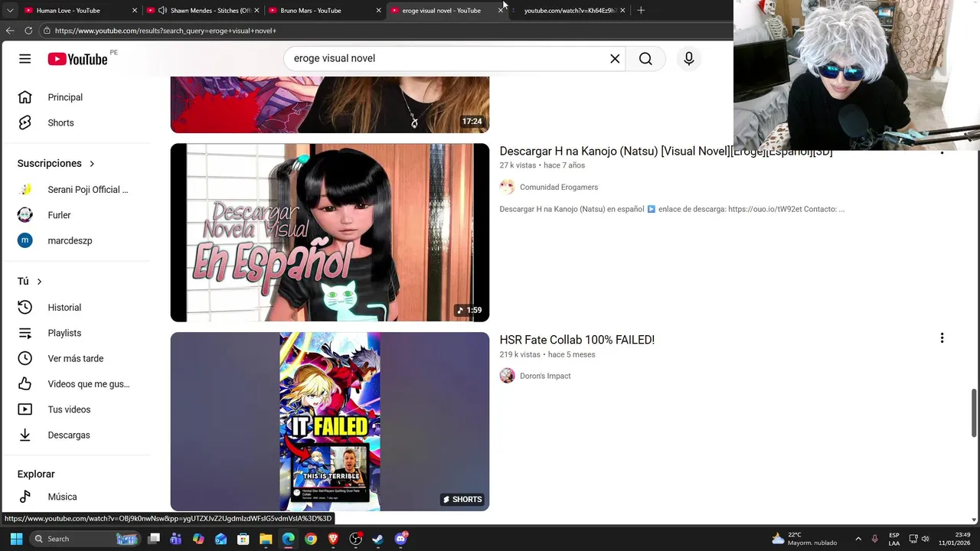980x551 pixels.
Task: Open Microsoft Store from the taskbar
Action: pos(243,539)
